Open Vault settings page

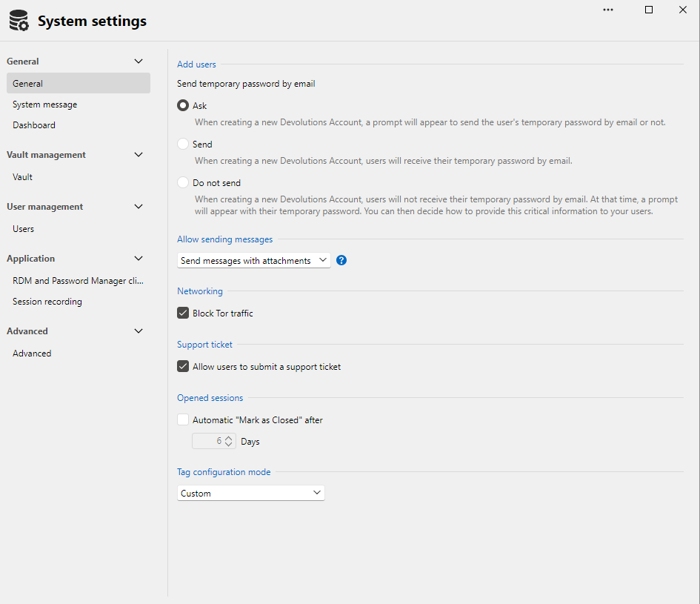pos(22,177)
